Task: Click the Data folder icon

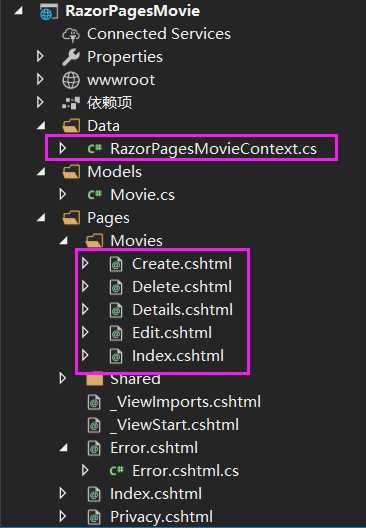Action: click(x=71, y=126)
